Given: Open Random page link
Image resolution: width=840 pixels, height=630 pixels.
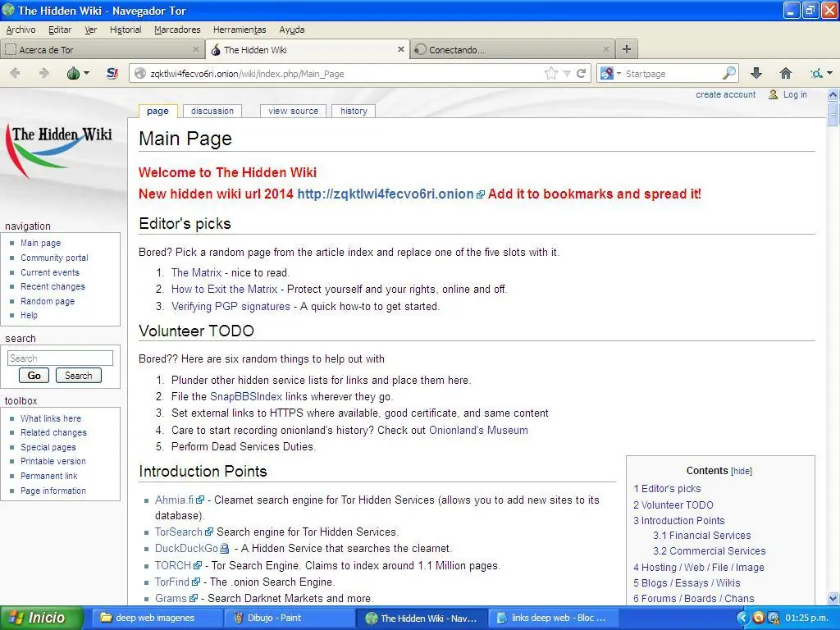Looking at the screenshot, I should pos(47,301).
